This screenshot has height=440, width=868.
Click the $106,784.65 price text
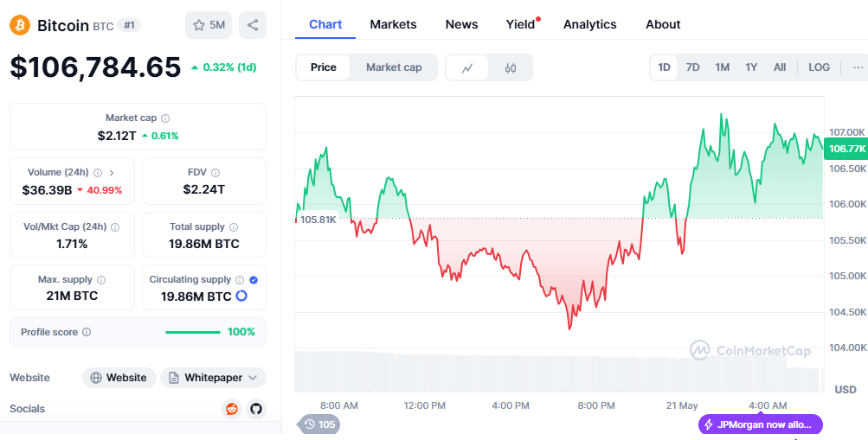[95, 67]
